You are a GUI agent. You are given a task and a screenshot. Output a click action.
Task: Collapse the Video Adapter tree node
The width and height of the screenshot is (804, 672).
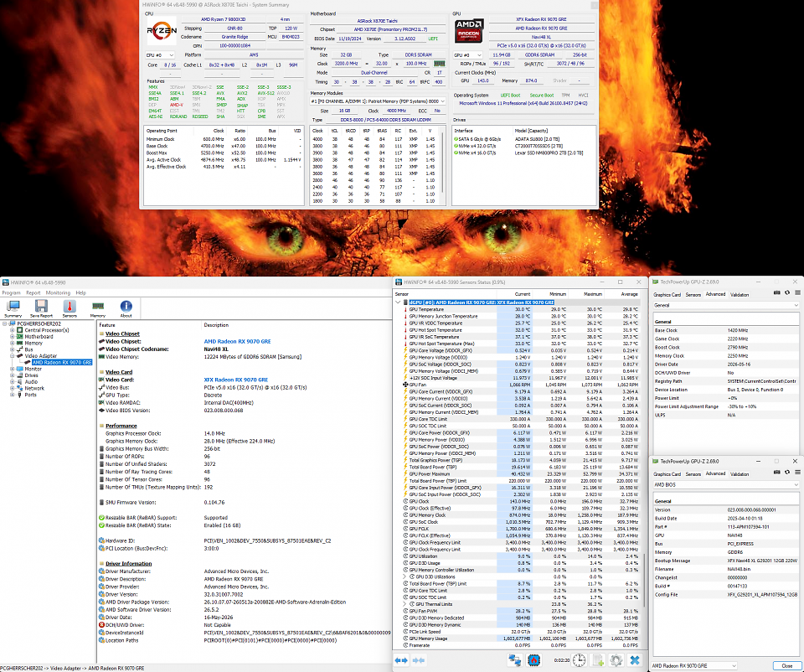coord(12,356)
